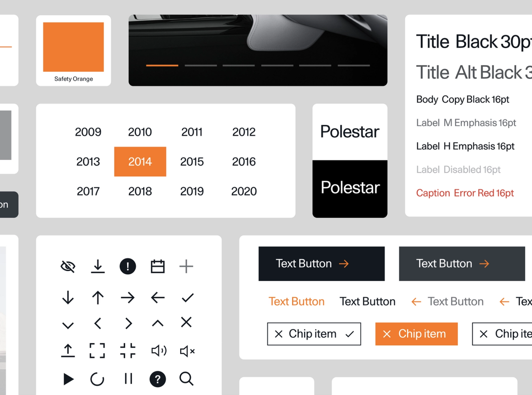Select the hidden-eye visibility icon
Image resolution: width=532 pixels, height=395 pixels.
click(67, 266)
